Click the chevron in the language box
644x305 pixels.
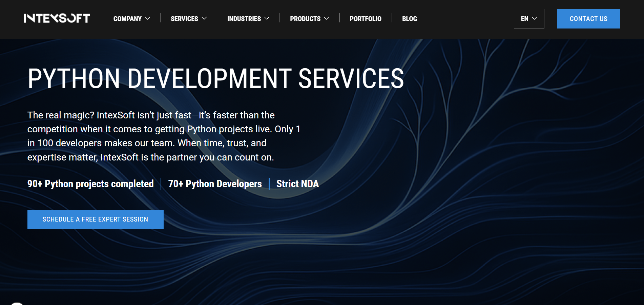coord(535,19)
